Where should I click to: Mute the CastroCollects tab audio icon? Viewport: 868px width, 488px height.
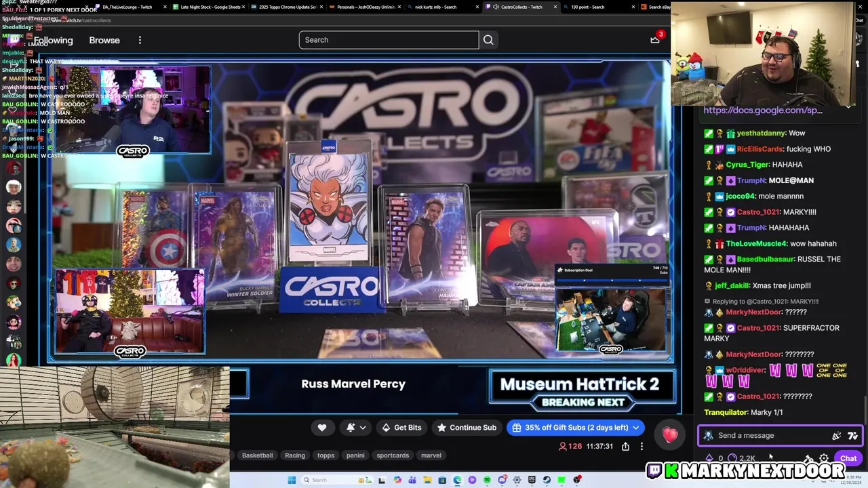496,7
